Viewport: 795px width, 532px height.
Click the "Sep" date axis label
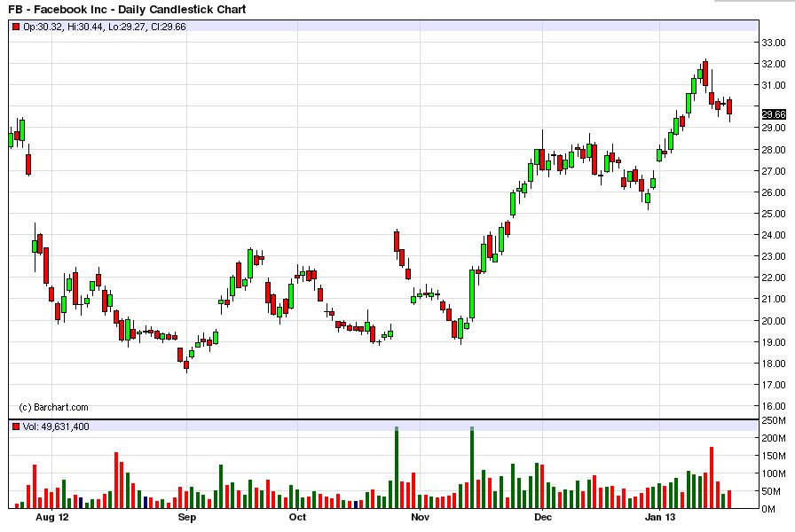point(186,517)
